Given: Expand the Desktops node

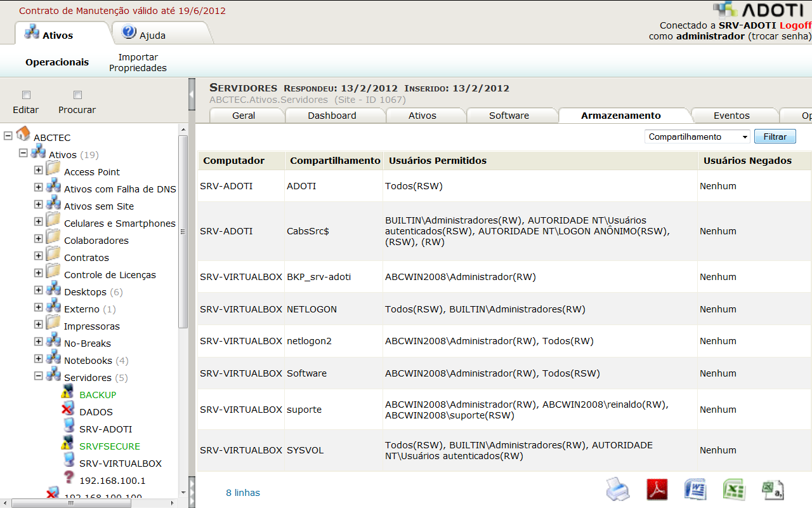Looking at the screenshot, I should click(x=39, y=290).
